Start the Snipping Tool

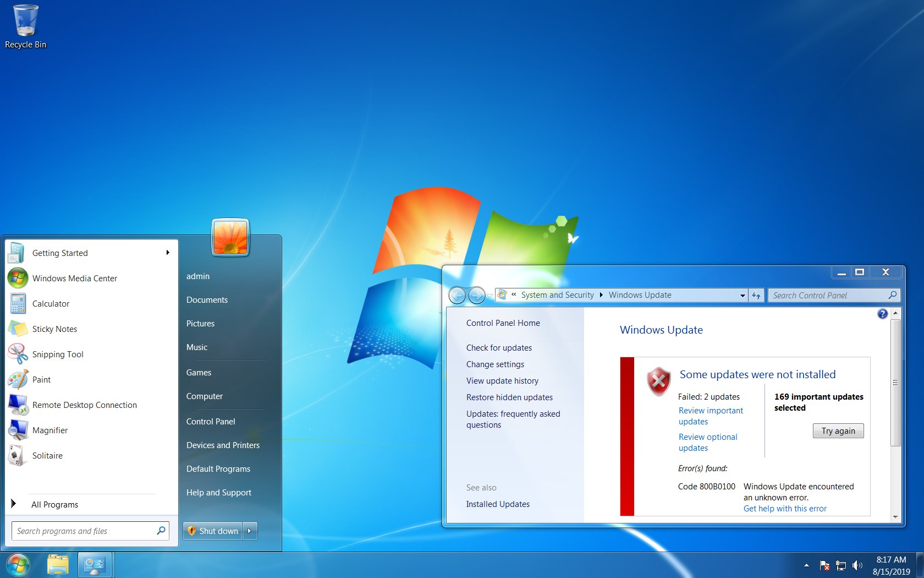point(58,354)
